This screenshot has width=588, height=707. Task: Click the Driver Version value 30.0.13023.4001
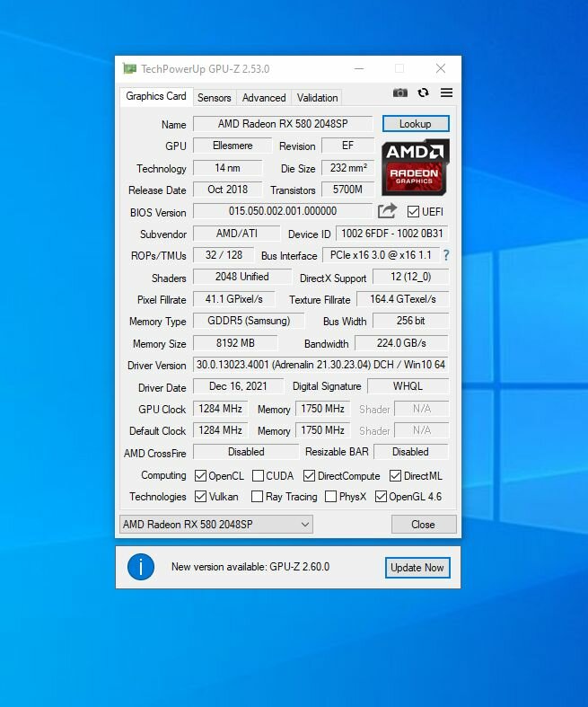click(x=320, y=365)
